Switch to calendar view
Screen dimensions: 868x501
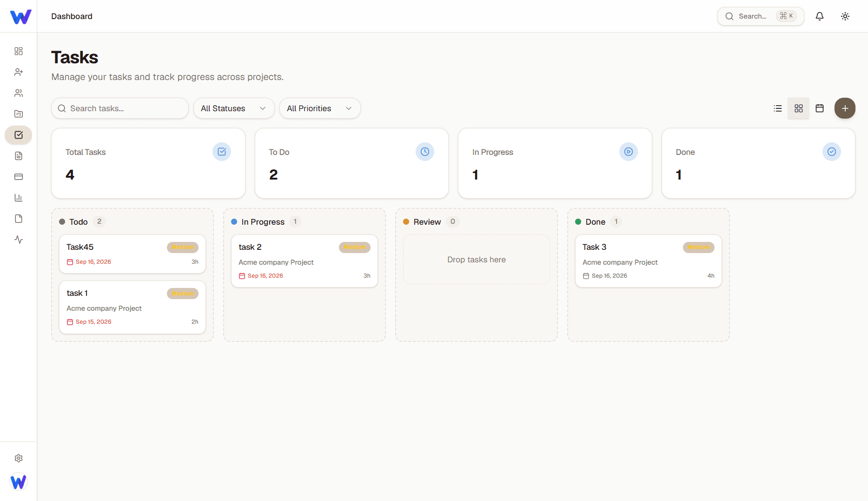click(820, 108)
